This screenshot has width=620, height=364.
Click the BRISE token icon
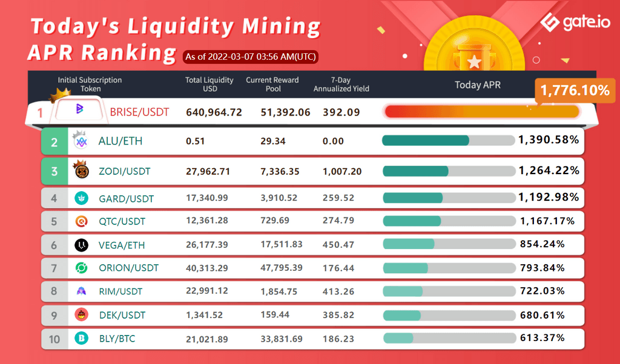click(x=79, y=110)
